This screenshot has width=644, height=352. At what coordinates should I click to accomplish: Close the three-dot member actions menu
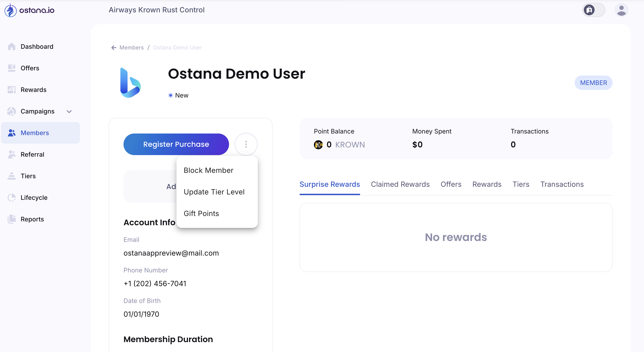(x=246, y=144)
